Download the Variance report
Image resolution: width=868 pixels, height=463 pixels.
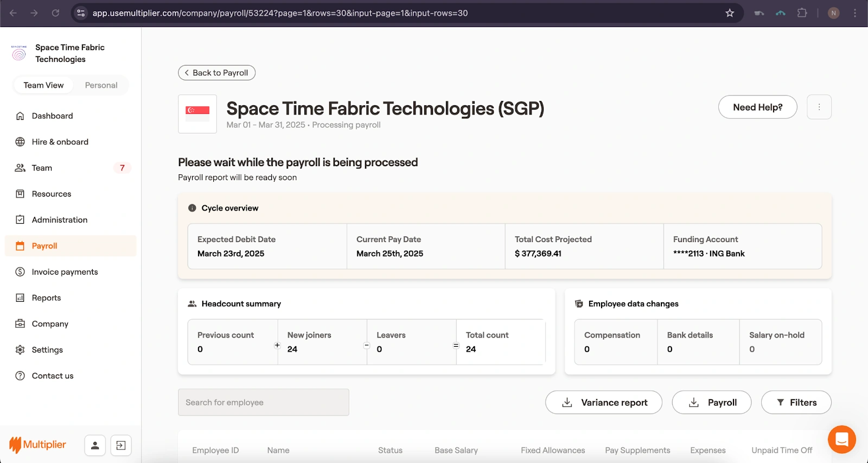coord(604,402)
